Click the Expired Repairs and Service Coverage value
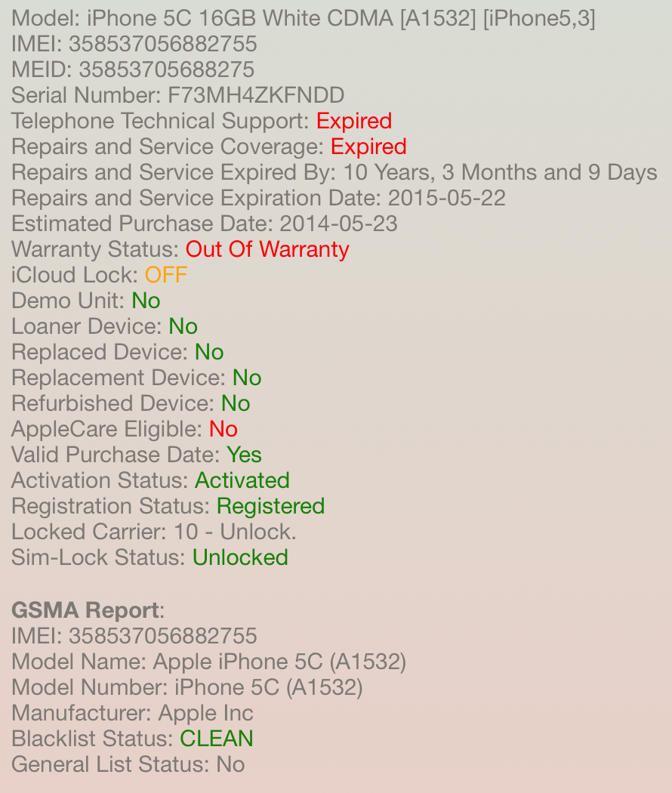This screenshot has width=672, height=793. coord(368,147)
